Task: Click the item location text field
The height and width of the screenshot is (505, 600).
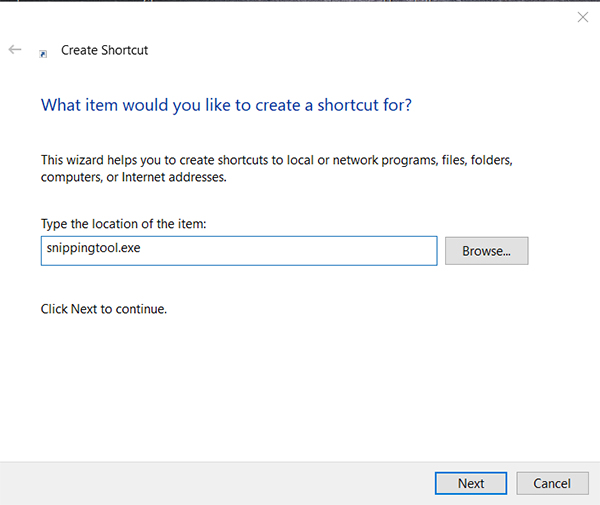Action: [239, 251]
